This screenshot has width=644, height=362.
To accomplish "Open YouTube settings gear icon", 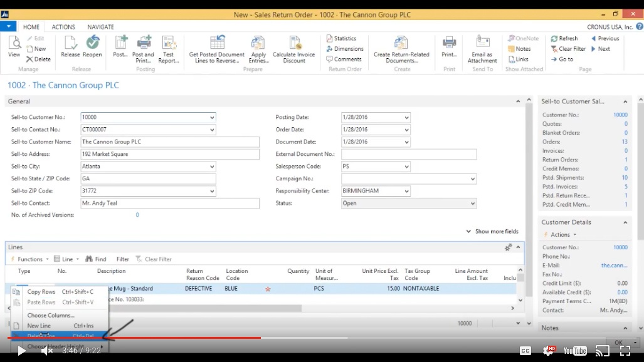I will coord(549,351).
